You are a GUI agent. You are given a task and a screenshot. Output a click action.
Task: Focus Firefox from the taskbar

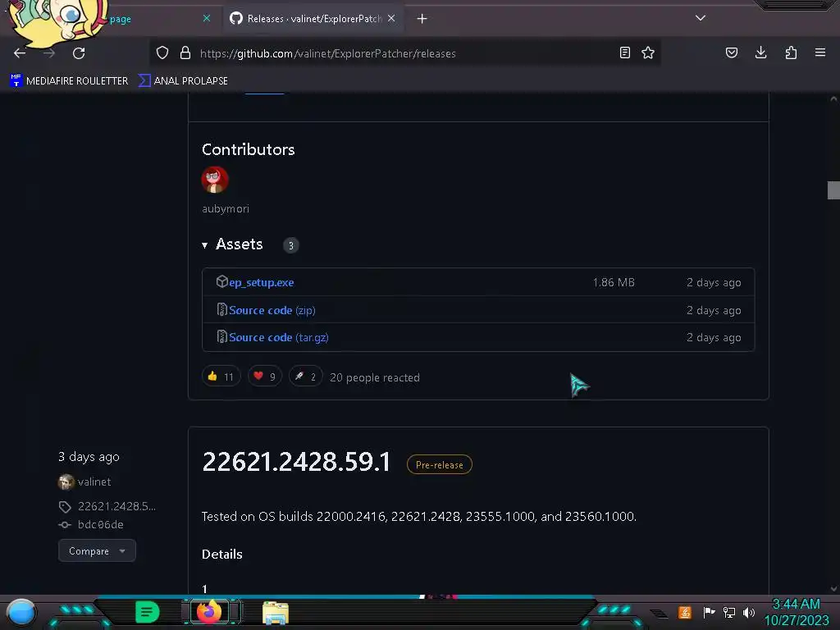point(209,611)
